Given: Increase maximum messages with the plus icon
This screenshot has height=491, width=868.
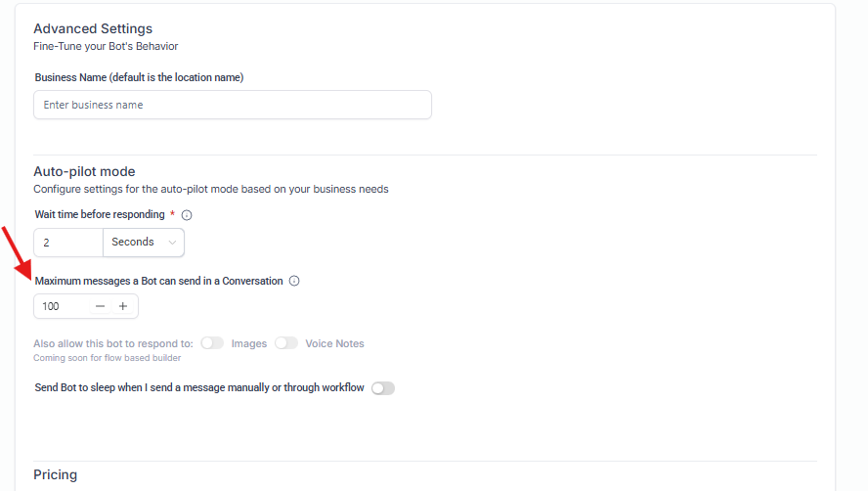Looking at the screenshot, I should click(x=123, y=306).
